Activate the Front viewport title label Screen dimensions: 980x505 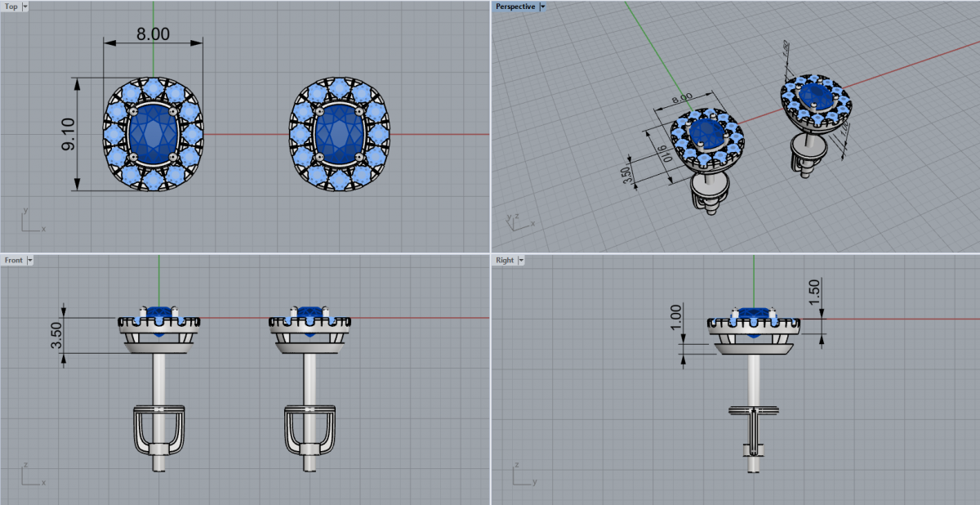click(x=14, y=260)
